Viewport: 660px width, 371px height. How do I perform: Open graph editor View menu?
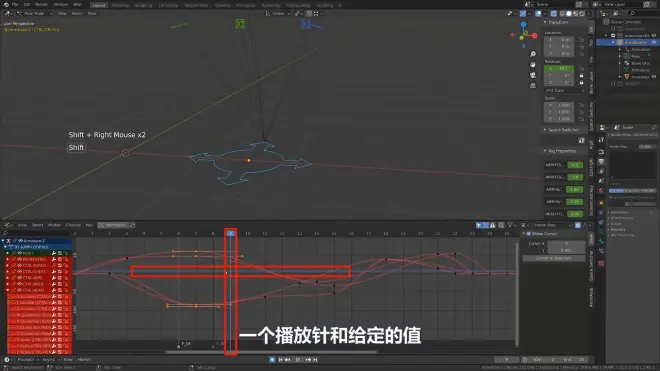[22, 225]
